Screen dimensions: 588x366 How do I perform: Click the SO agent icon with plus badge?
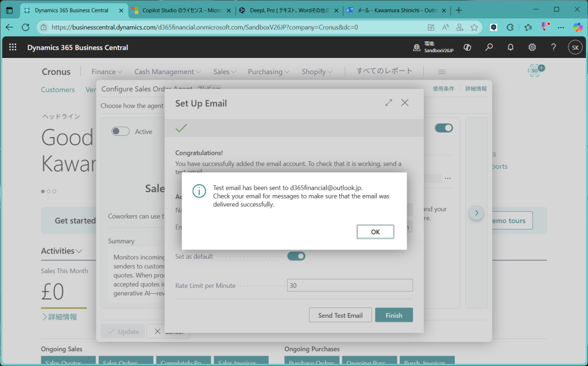(x=536, y=70)
